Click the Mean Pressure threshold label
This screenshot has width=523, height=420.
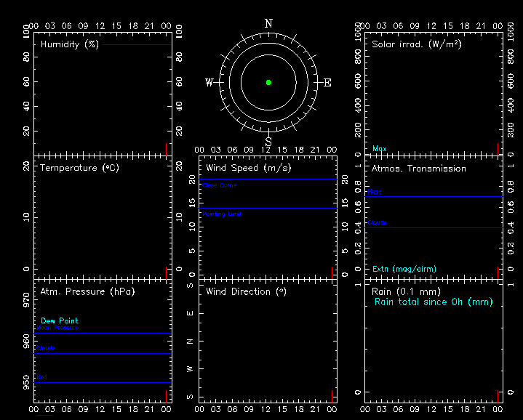pos(57,328)
